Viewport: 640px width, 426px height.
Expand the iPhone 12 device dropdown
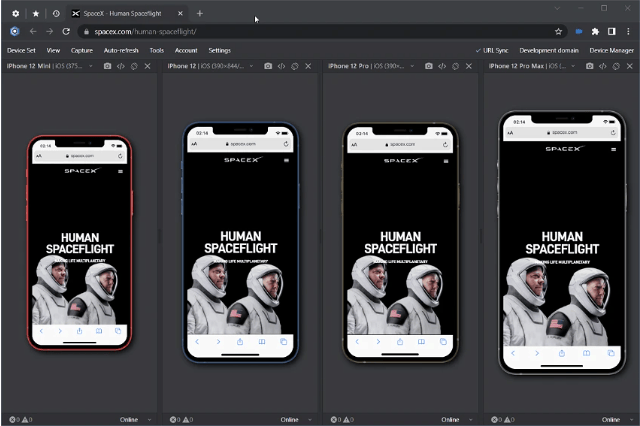pos(251,66)
